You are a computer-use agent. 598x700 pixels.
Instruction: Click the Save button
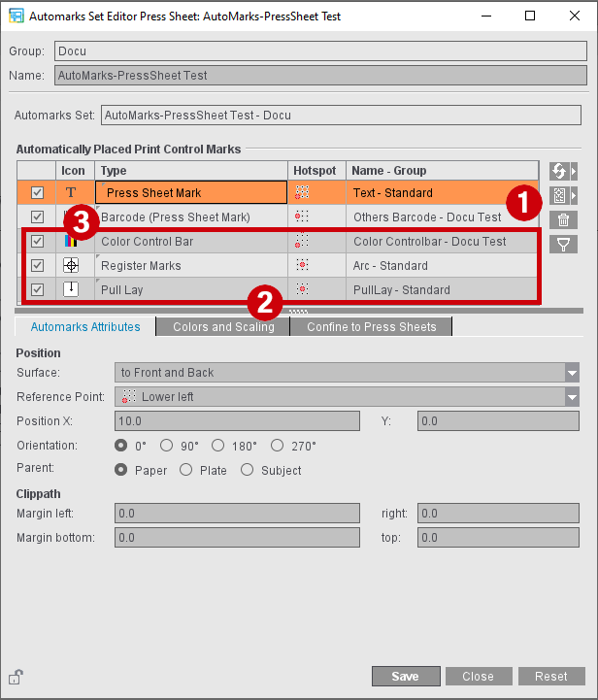[x=404, y=677]
